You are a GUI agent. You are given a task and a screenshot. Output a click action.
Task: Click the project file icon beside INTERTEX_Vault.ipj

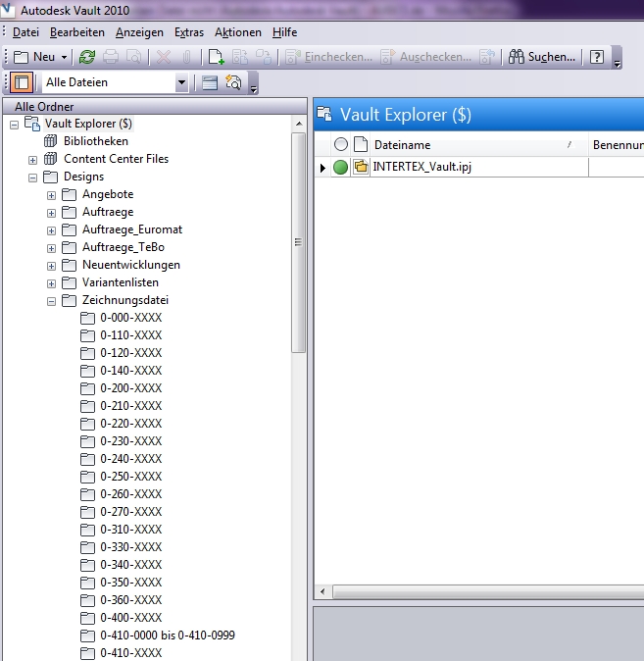click(361, 167)
